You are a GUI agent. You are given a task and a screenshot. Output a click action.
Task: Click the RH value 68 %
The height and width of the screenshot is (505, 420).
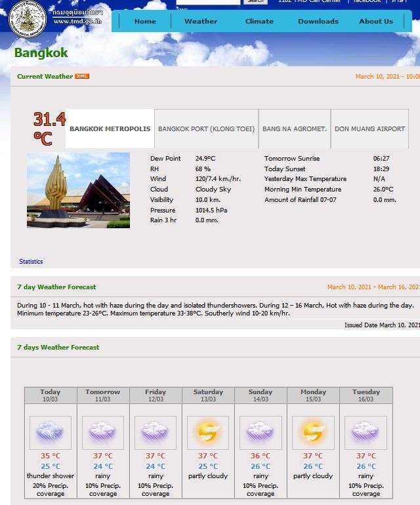203,169
